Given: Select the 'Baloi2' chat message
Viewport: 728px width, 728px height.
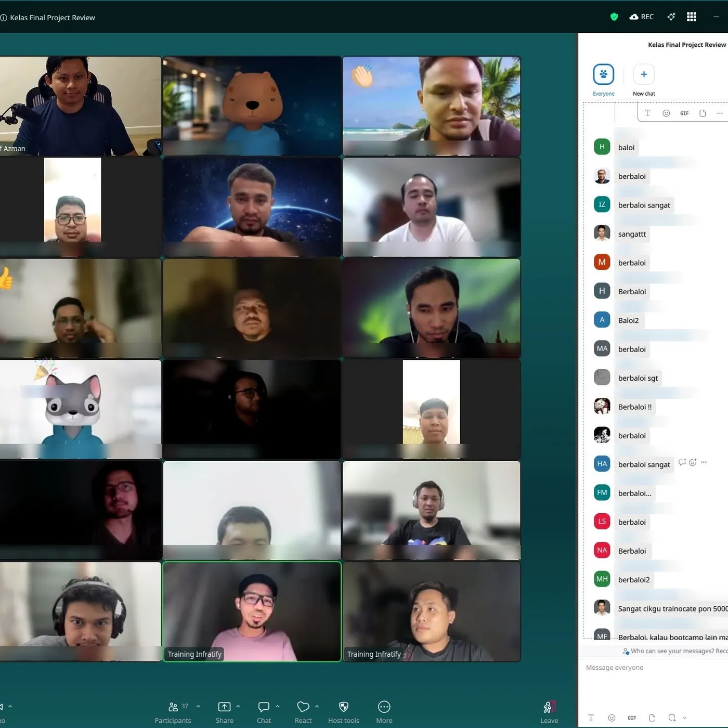Looking at the screenshot, I should pyautogui.click(x=628, y=320).
